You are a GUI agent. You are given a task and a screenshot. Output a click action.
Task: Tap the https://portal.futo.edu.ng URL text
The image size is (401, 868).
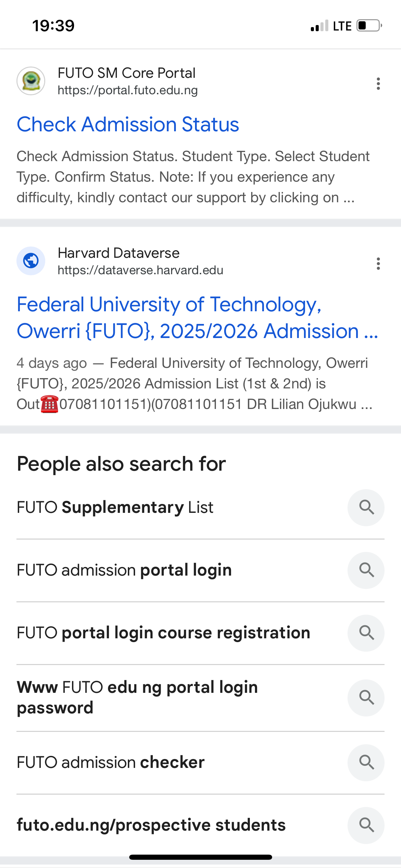(127, 90)
